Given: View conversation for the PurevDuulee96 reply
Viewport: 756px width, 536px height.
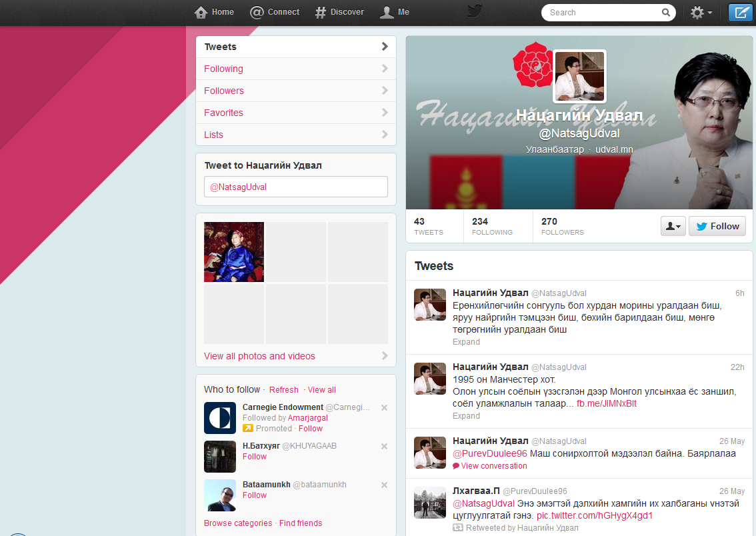Looking at the screenshot, I should (493, 466).
